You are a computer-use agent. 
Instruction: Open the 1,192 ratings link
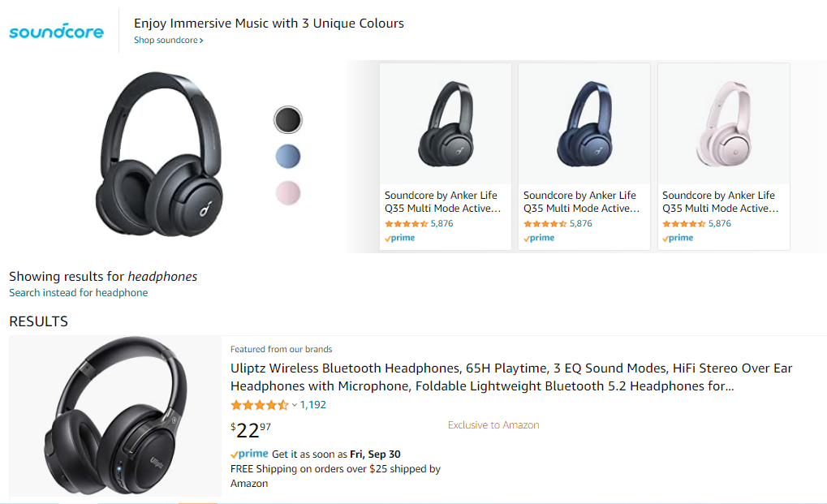tap(313, 405)
